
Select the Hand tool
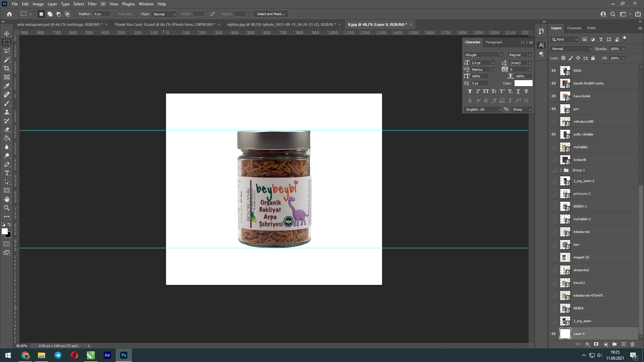click(x=7, y=199)
